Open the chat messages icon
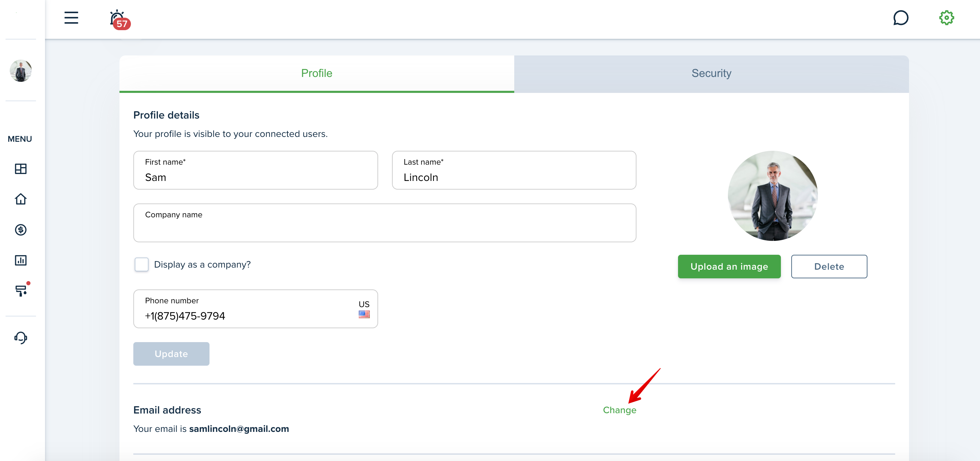 (900, 18)
